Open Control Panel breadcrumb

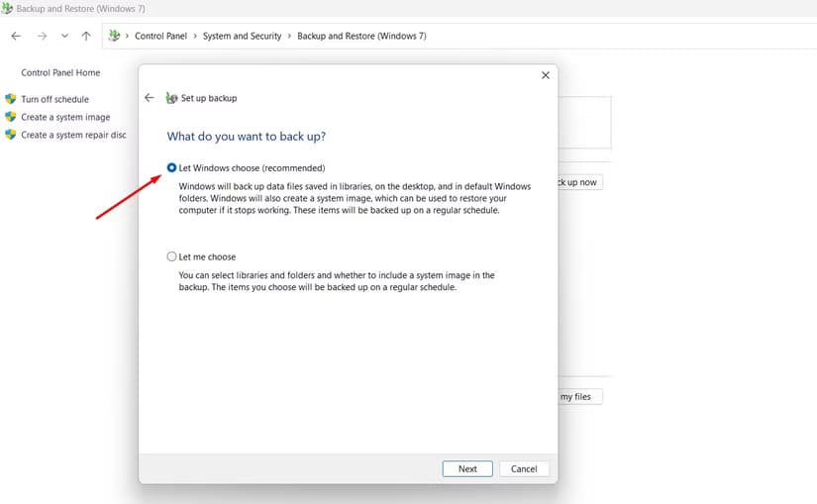point(160,36)
